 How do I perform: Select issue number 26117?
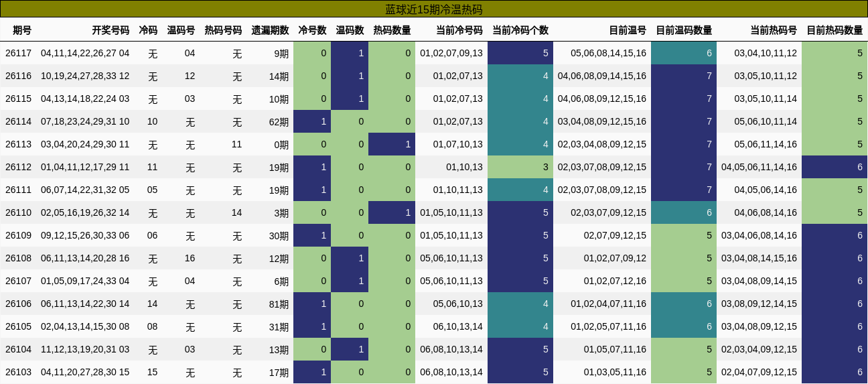point(18,53)
